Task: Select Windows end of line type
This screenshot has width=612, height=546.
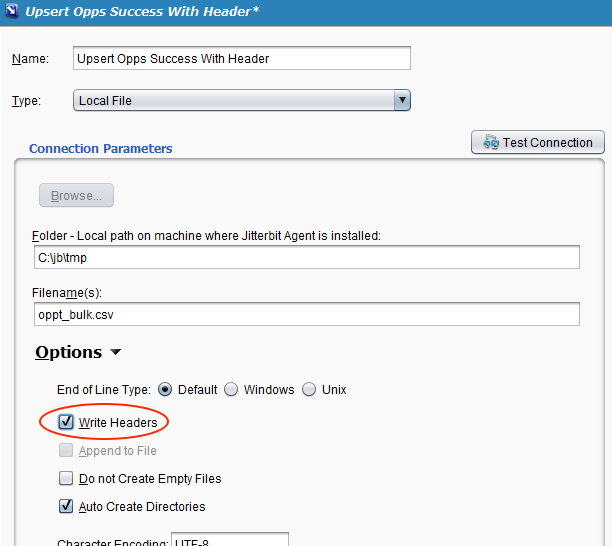Action: (x=231, y=389)
